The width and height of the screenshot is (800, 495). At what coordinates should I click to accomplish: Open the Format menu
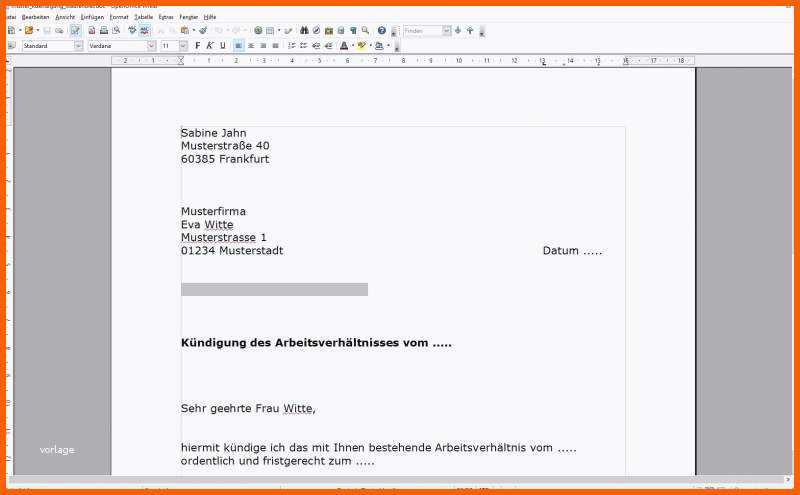pyautogui.click(x=119, y=17)
